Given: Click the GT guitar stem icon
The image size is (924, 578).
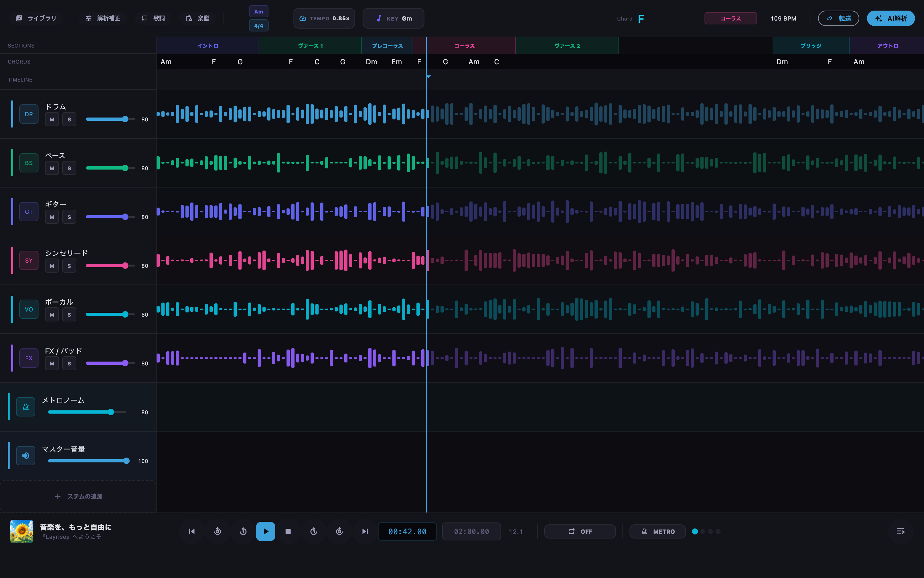Looking at the screenshot, I should (x=29, y=212).
